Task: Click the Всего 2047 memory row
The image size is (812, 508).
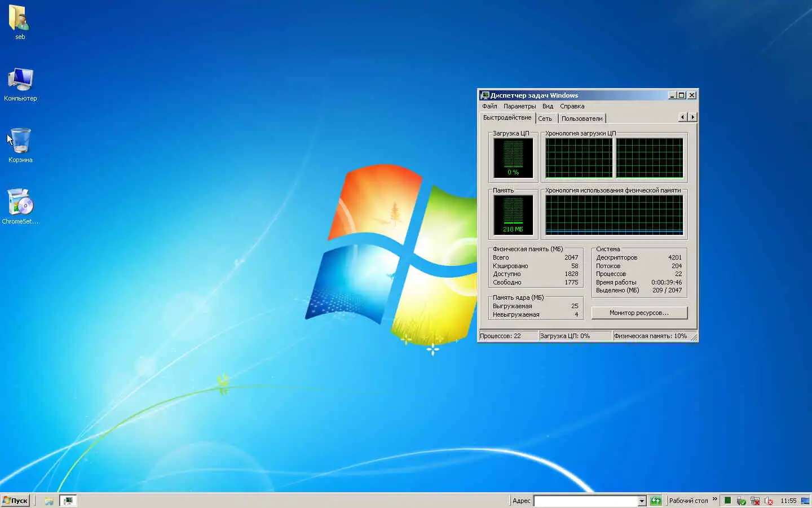Action: click(x=535, y=257)
